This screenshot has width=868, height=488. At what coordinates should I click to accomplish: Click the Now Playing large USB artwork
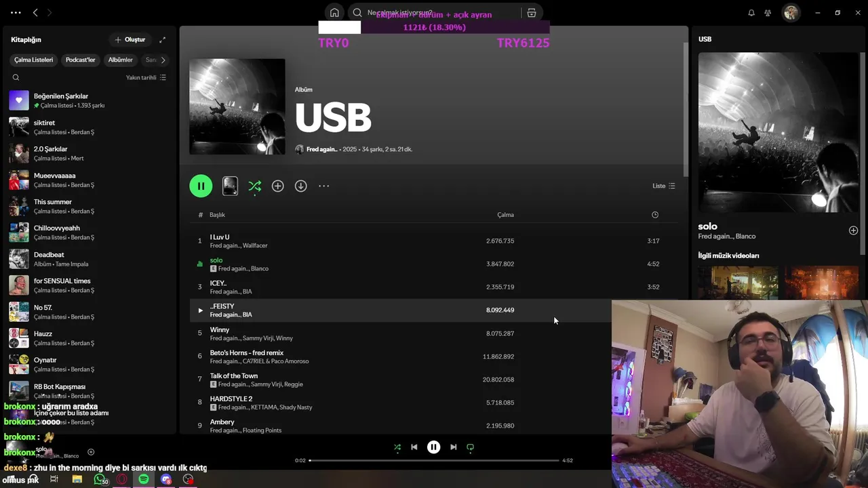point(778,132)
